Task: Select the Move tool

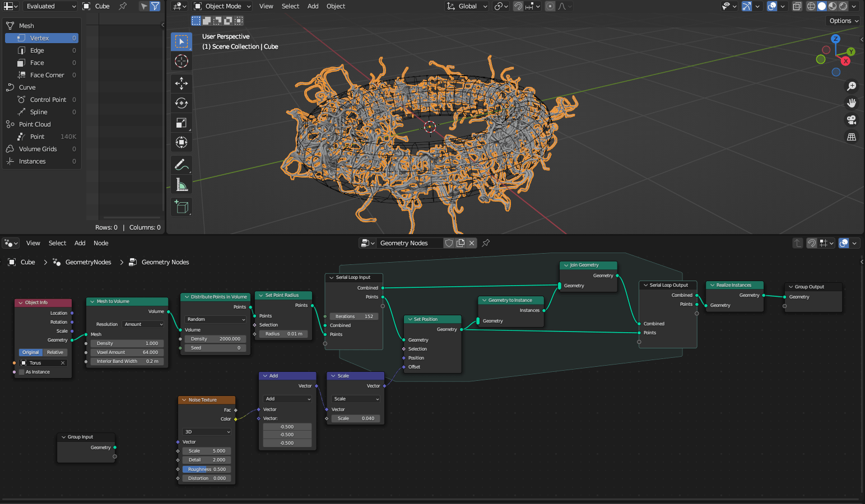Action: click(x=182, y=83)
